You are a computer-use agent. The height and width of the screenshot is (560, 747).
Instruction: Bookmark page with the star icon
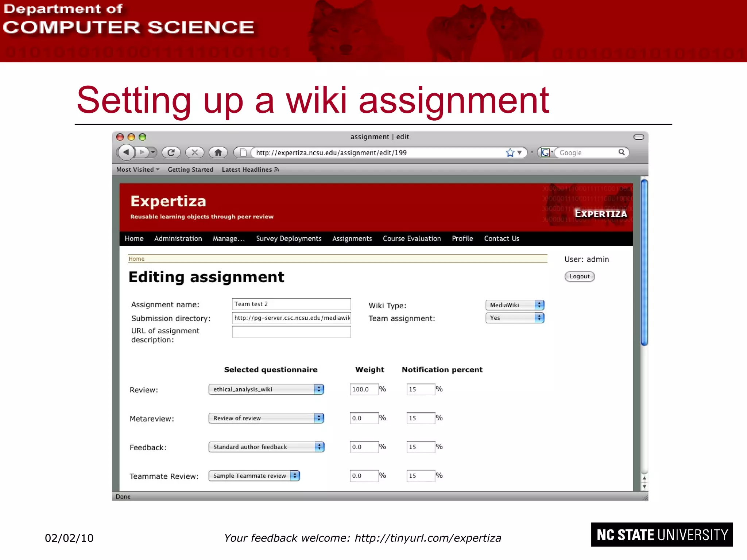point(510,153)
